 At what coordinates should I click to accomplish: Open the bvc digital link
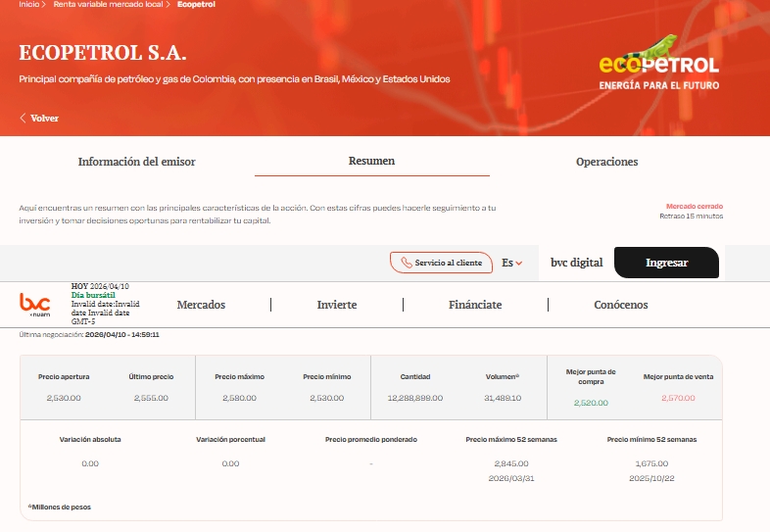click(576, 263)
